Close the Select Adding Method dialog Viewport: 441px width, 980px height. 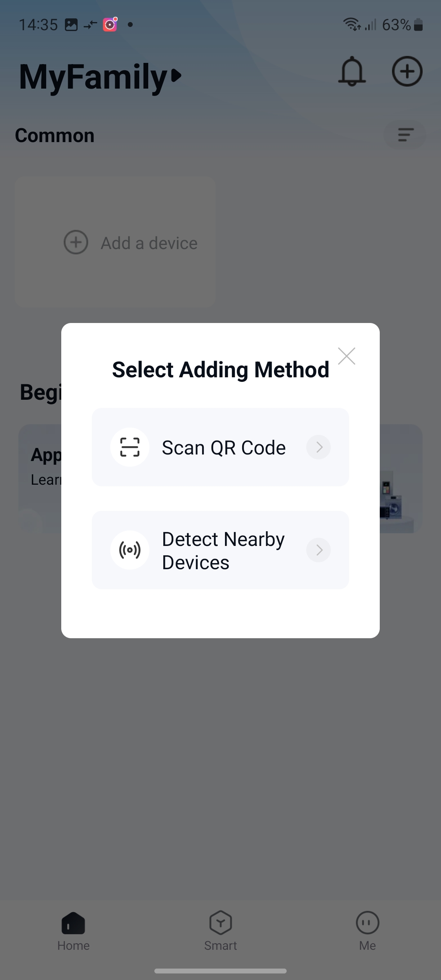click(x=347, y=356)
